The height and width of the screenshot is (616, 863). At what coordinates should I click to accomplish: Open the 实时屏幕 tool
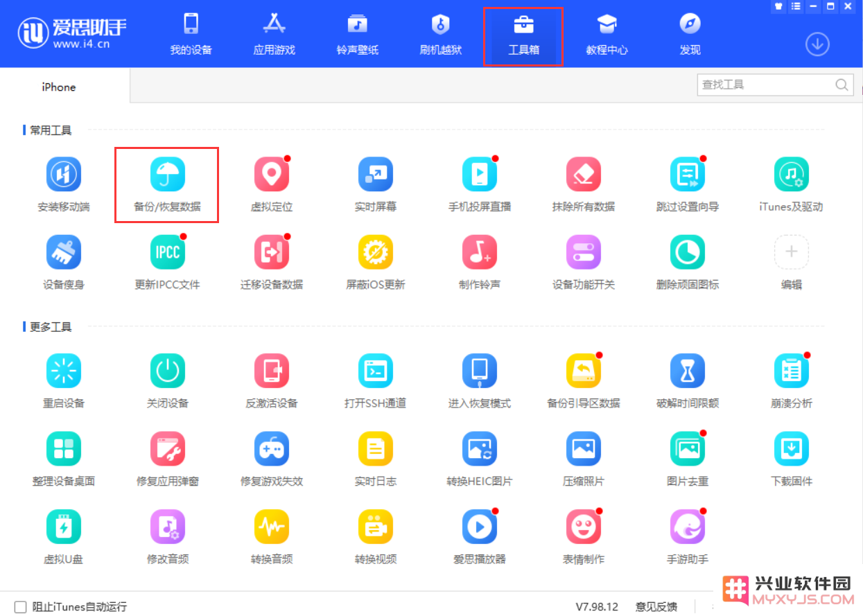(x=376, y=184)
